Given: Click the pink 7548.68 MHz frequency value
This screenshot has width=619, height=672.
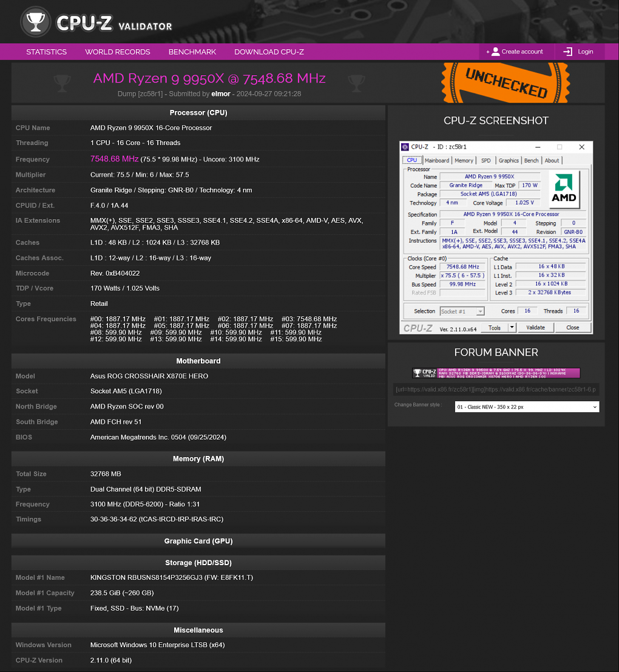Looking at the screenshot, I should pos(114,158).
